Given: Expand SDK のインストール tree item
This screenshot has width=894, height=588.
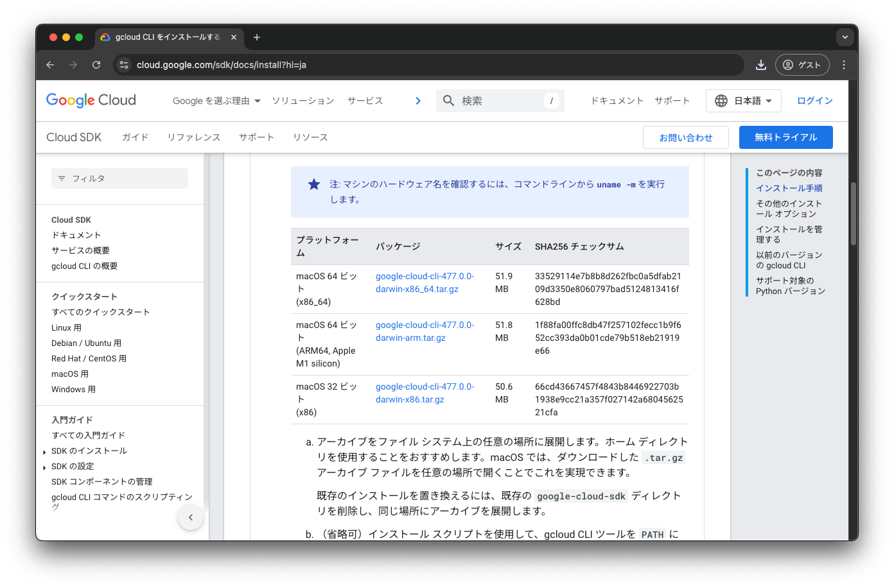Looking at the screenshot, I should (44, 452).
